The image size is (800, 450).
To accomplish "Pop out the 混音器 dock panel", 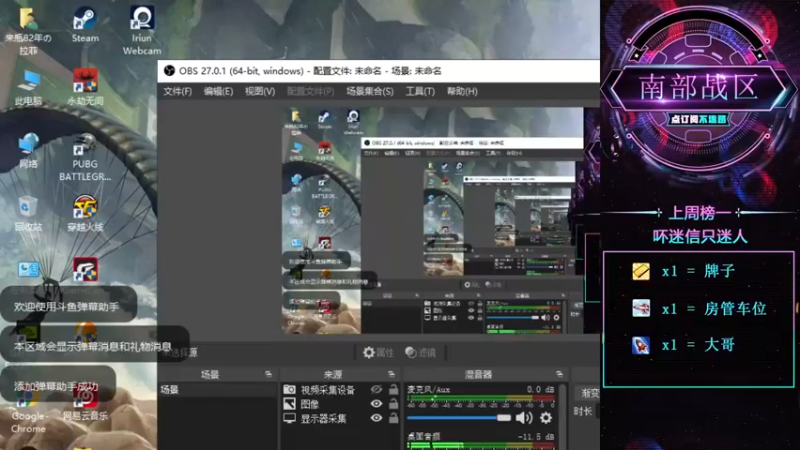I will click(x=559, y=374).
